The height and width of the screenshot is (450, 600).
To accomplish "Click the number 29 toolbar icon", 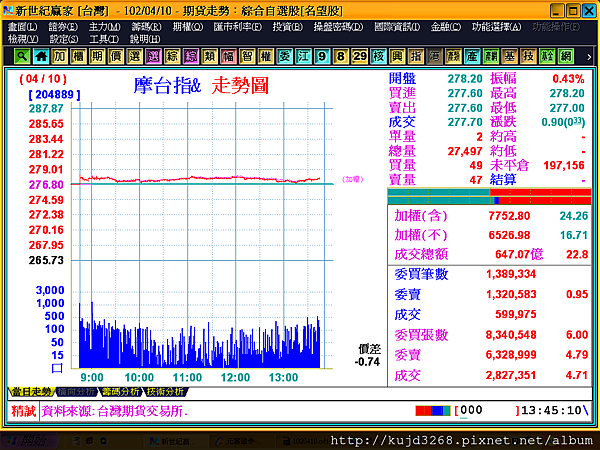I will tap(360, 56).
